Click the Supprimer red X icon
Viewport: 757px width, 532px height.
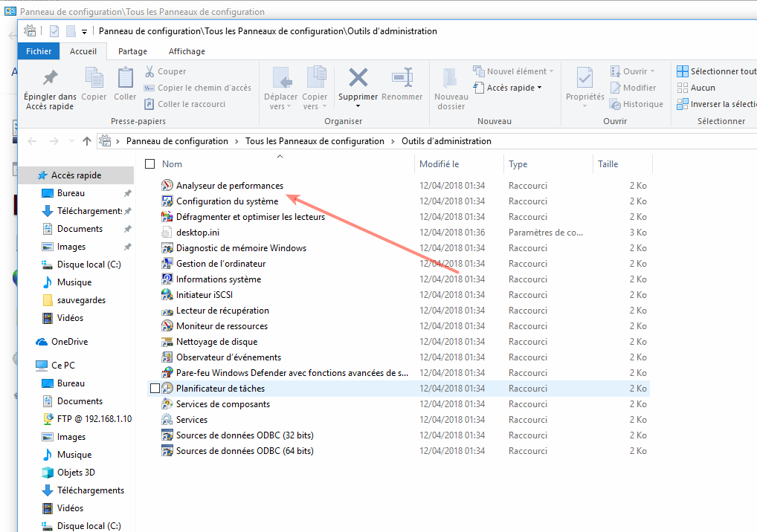pos(358,77)
